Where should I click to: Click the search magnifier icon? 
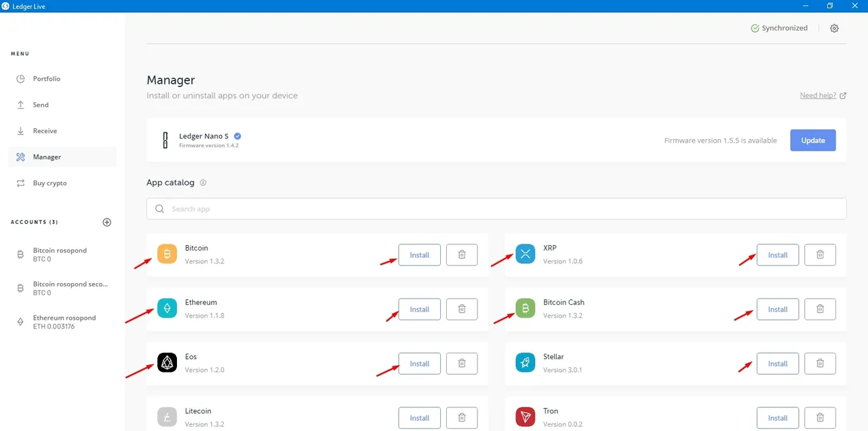click(x=160, y=209)
